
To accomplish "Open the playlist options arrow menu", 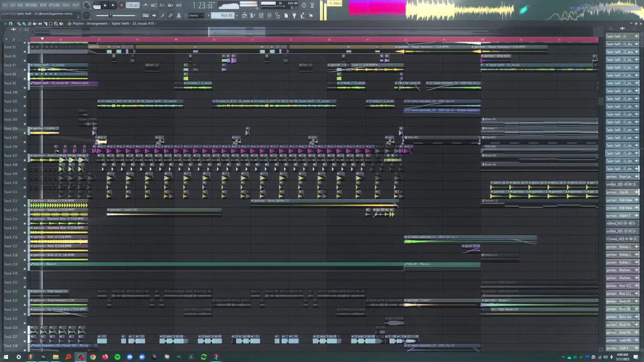I will tap(5, 24).
